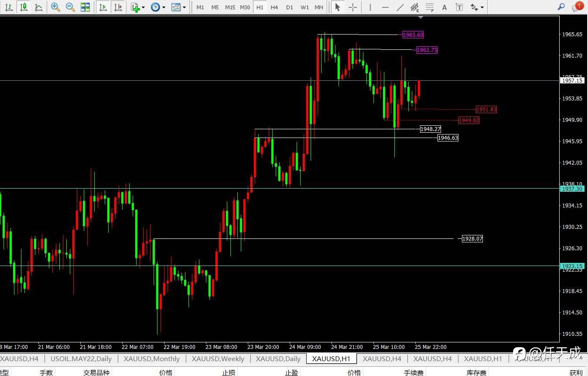This screenshot has height=376, width=588.
Task: Sort by 止损 column header
Action: 229,372
